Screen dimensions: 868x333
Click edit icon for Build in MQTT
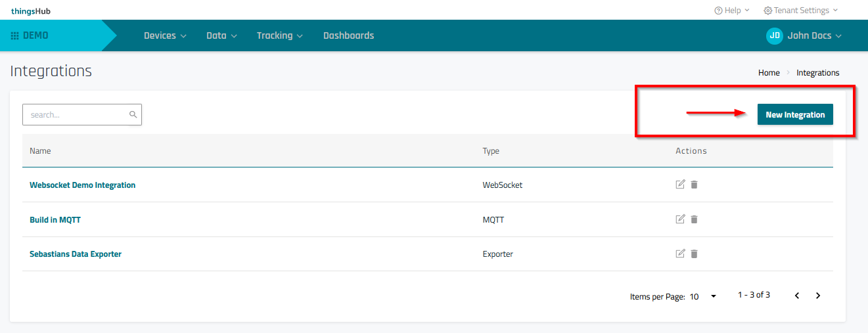[x=680, y=219]
